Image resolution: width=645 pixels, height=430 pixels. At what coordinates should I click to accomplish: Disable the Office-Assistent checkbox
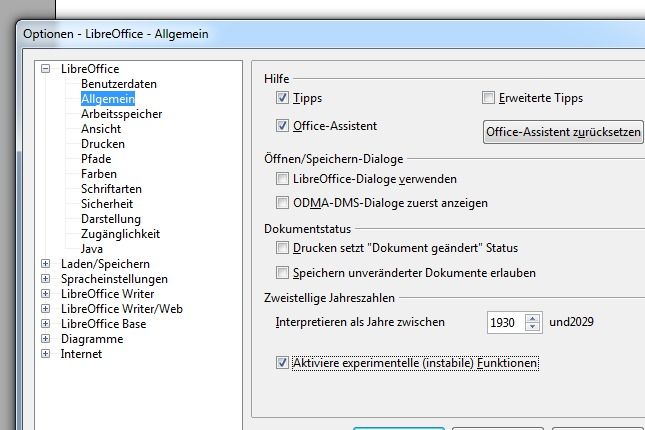click(282, 126)
